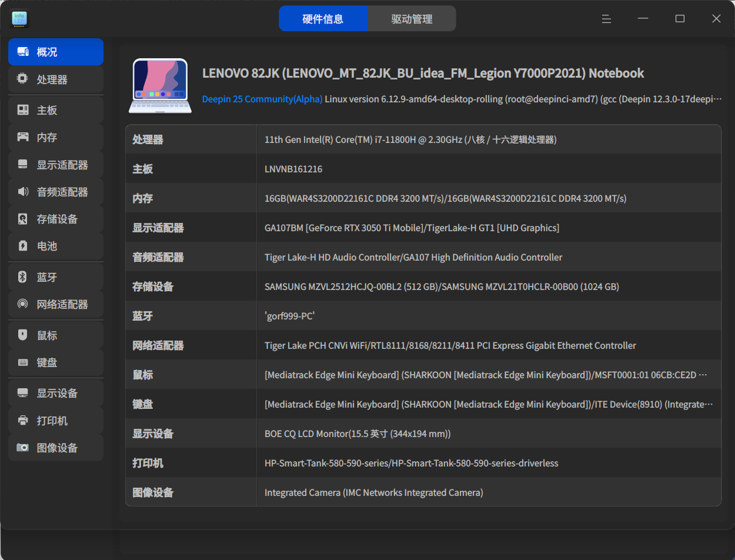Click the 鼠标 mouse icon in sidebar
This screenshot has height=560, width=735.
click(23, 335)
